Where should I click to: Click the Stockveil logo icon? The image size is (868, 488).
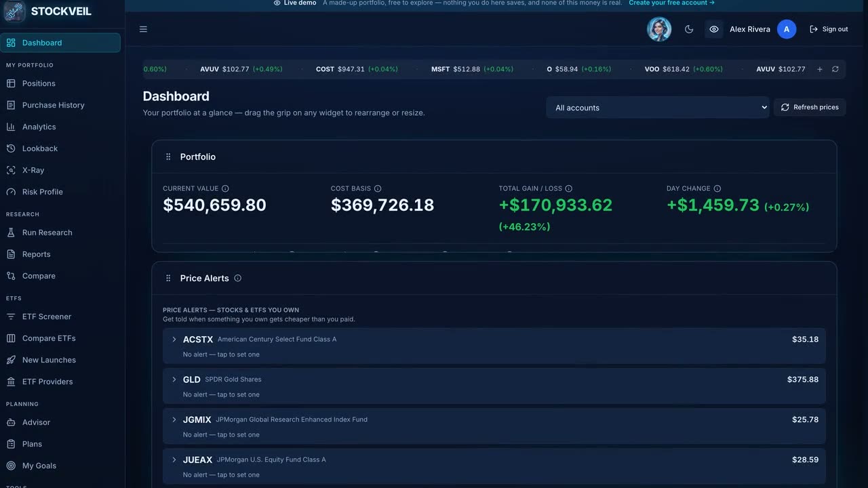tap(14, 11)
